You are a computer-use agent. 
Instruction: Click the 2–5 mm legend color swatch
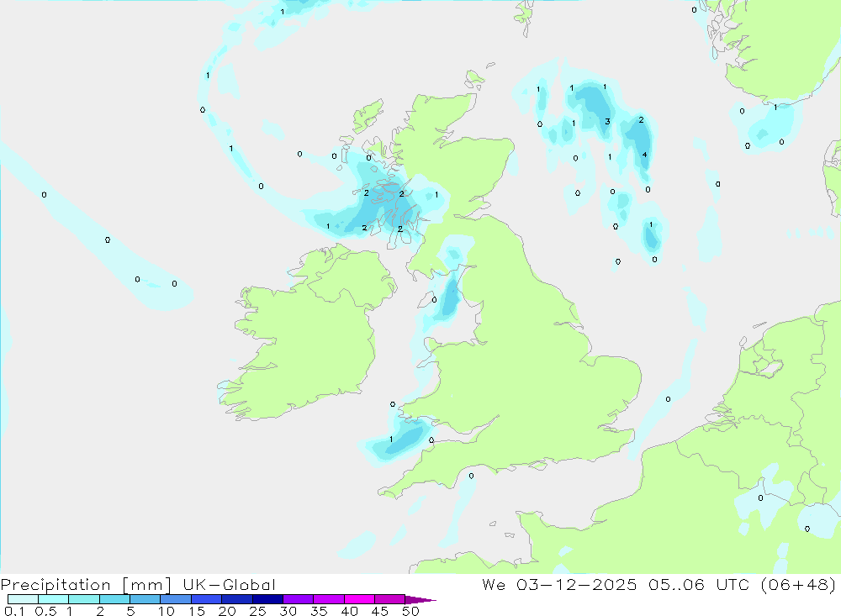(114, 599)
